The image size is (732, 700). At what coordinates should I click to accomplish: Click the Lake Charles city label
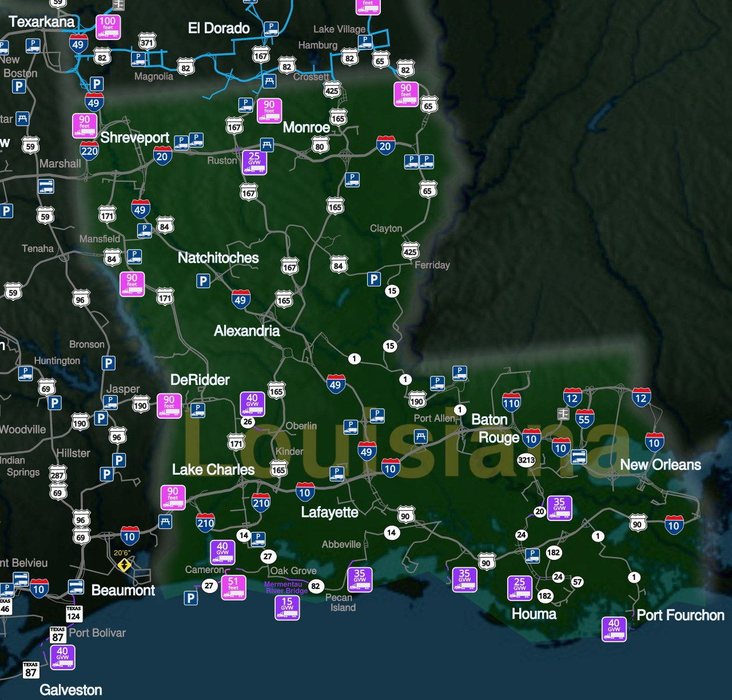(213, 470)
